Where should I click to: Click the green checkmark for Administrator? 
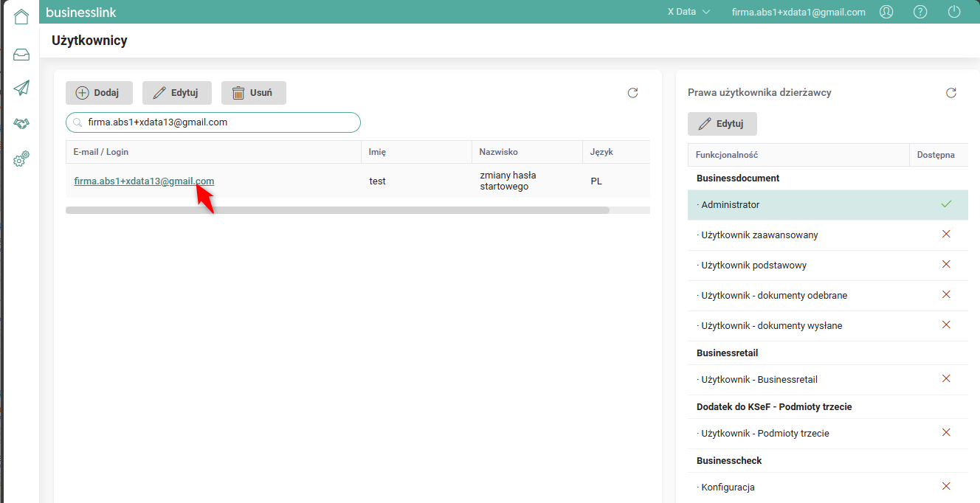click(946, 204)
